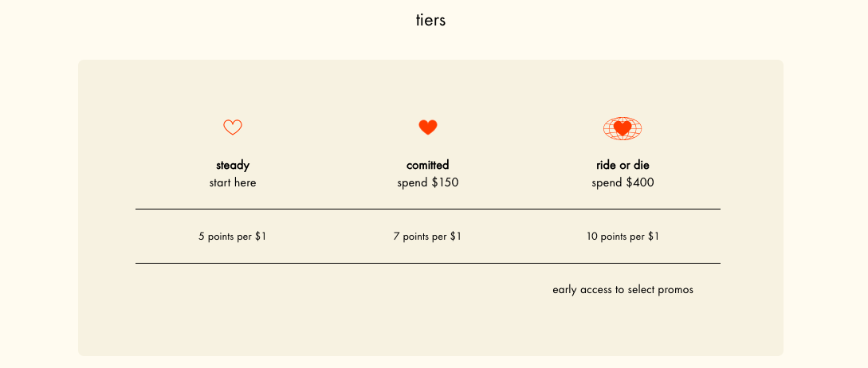
Task: Click the "spend $400" requirement text
Action: pos(623,182)
